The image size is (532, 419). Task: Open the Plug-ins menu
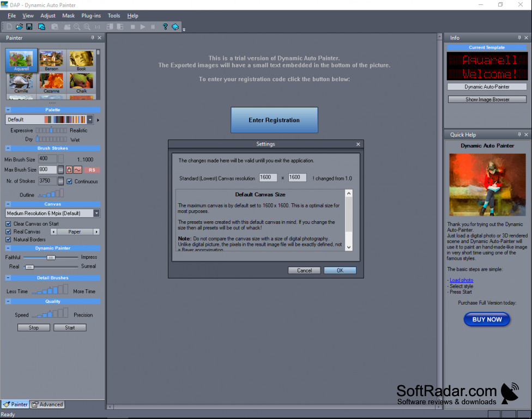pos(91,16)
